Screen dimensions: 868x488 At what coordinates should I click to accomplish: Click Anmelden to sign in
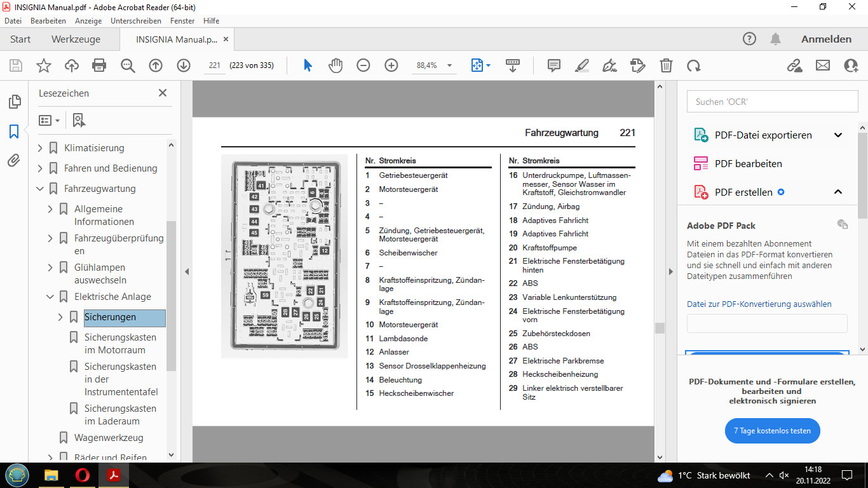tap(825, 39)
